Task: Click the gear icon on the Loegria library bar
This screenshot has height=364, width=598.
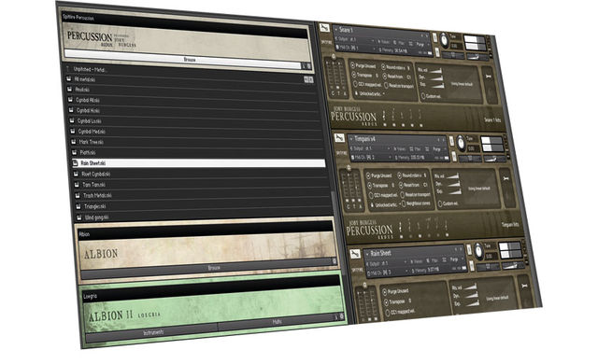Action: (341, 316)
